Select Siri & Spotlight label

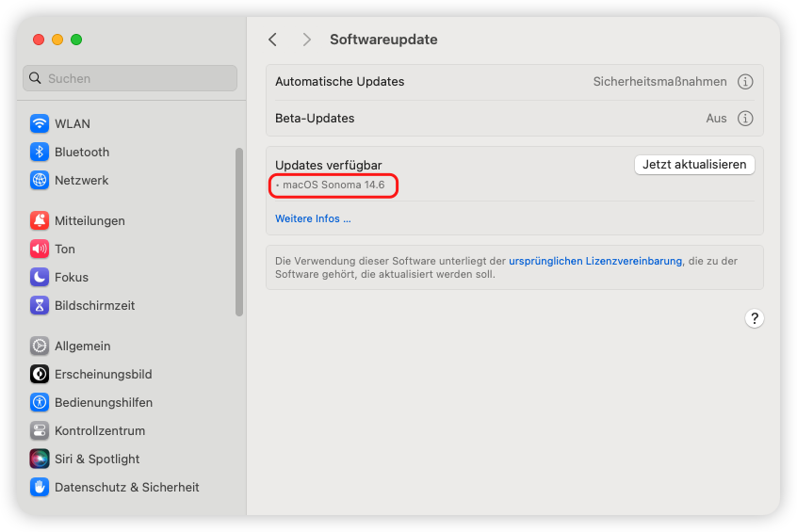pos(97,459)
